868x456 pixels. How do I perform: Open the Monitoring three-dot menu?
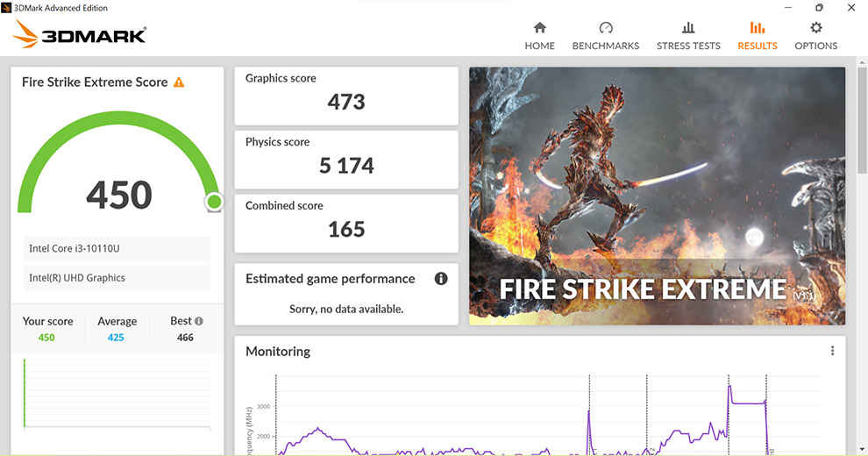832,351
